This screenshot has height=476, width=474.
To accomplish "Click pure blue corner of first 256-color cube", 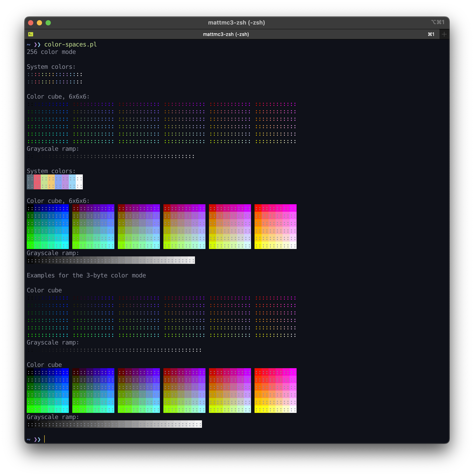I will [65, 208].
